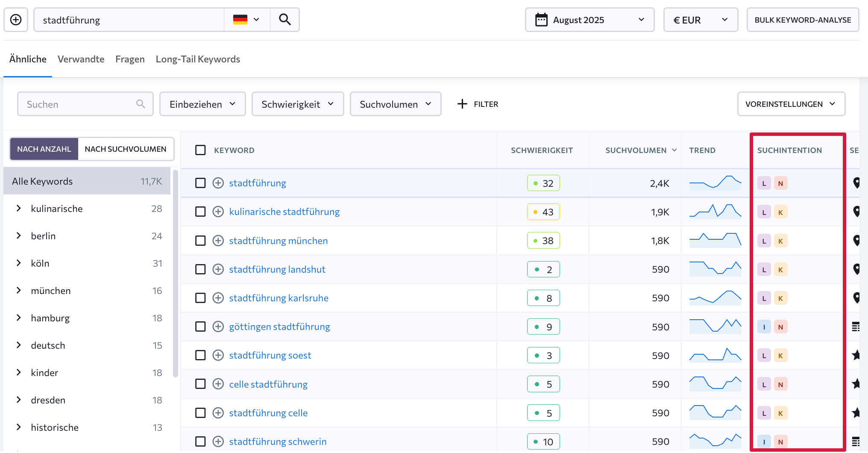Switch to the Long-Tail Keywords tab
This screenshot has height=453, width=868.
[198, 59]
